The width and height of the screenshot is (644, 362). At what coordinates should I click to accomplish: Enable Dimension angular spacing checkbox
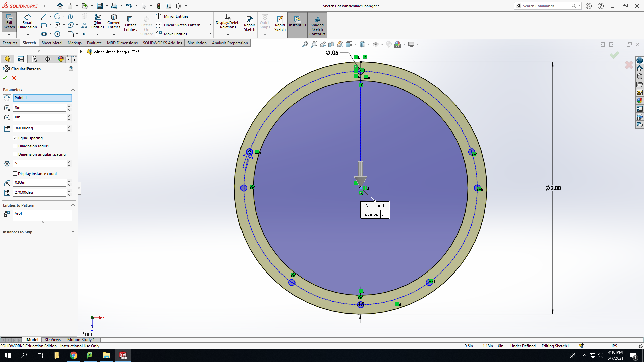click(x=15, y=154)
